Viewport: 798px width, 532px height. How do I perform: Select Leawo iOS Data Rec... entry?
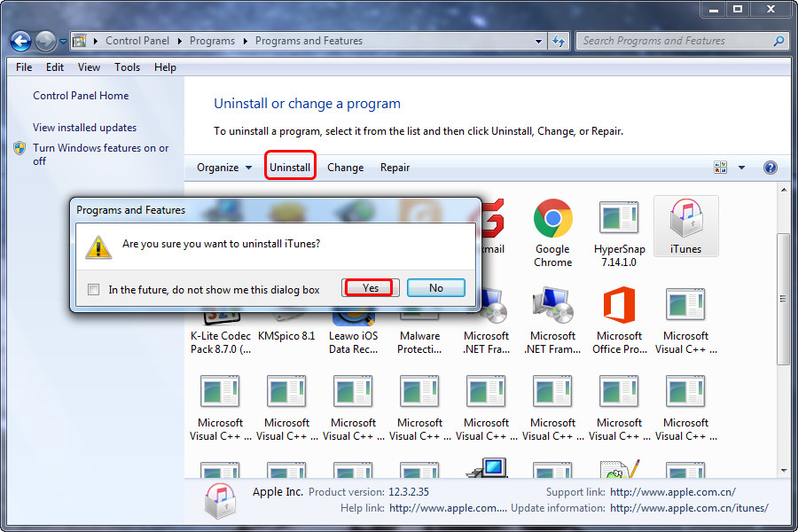pos(353,342)
